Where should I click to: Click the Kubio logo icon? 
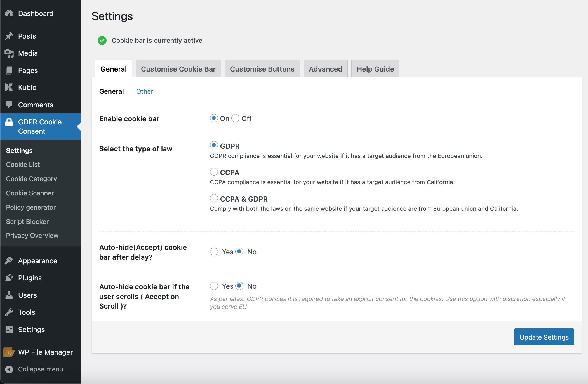[x=9, y=87]
